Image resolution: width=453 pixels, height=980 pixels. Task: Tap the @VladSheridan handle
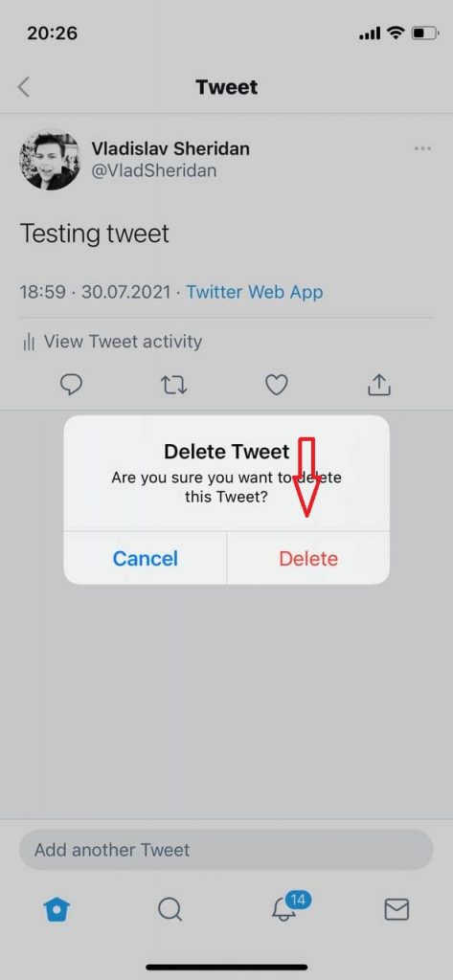click(154, 171)
